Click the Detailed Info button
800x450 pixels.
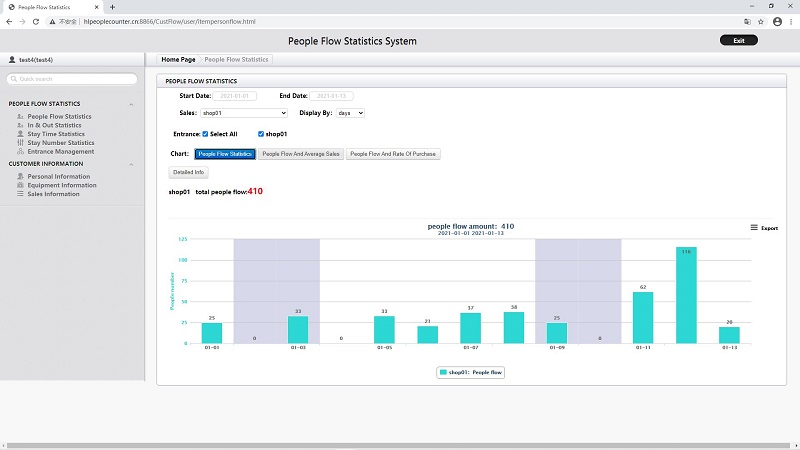[188, 172]
